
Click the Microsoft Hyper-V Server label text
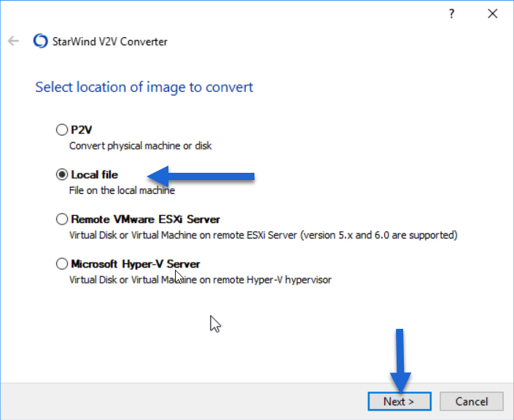click(x=136, y=264)
